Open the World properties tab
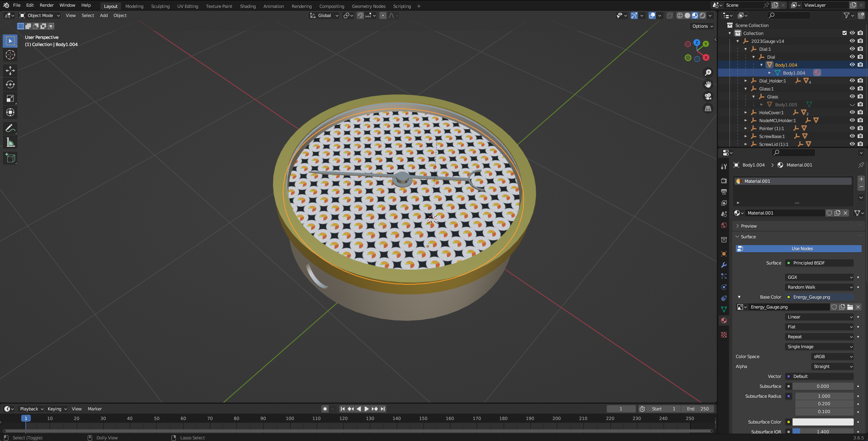868x441 pixels. (724, 225)
